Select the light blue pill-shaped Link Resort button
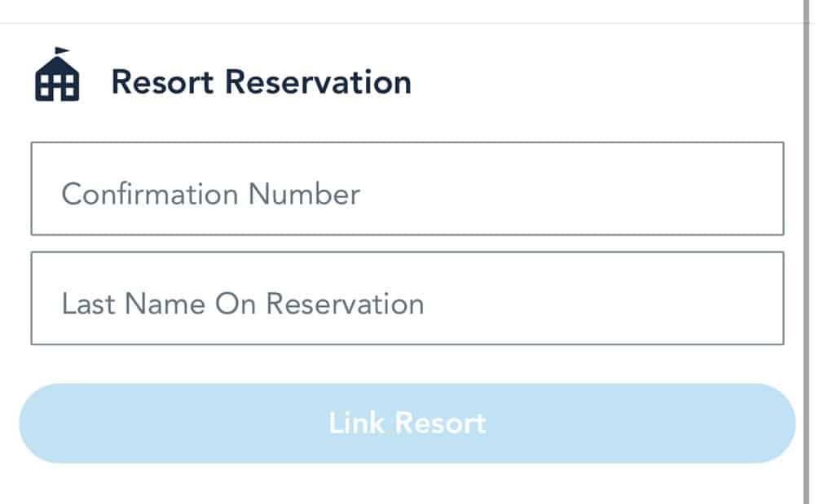 (x=407, y=423)
